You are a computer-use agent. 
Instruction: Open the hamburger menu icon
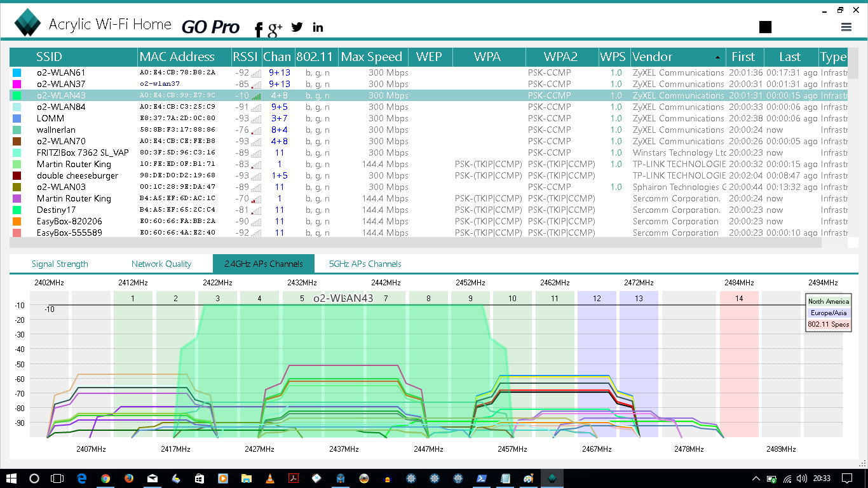pyautogui.click(x=846, y=27)
